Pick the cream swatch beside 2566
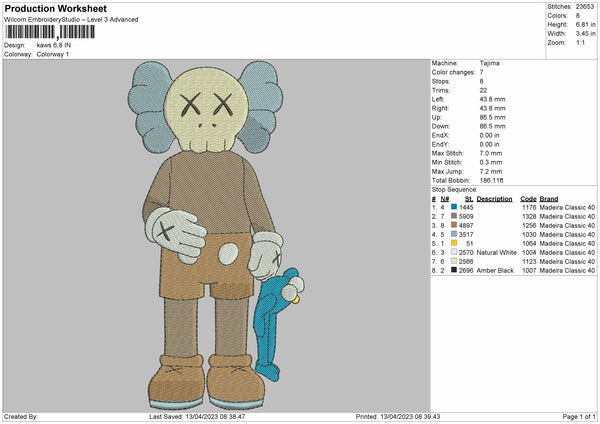The image size is (600, 424). click(454, 261)
